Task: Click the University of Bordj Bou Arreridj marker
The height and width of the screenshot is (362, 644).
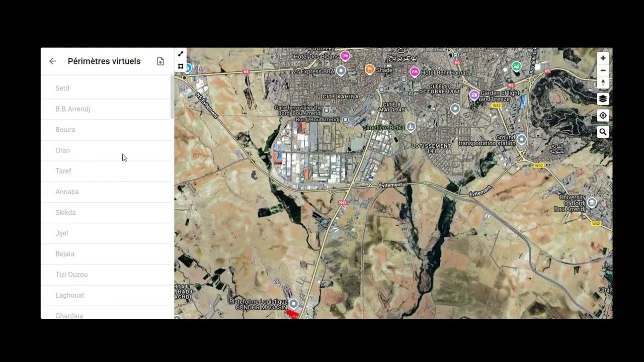Action: [592, 202]
